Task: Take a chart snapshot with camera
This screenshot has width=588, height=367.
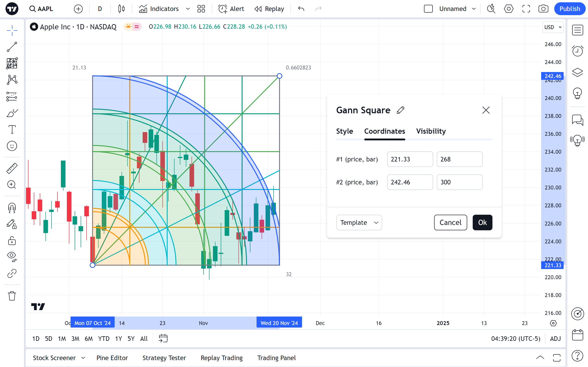Action: coord(543,9)
